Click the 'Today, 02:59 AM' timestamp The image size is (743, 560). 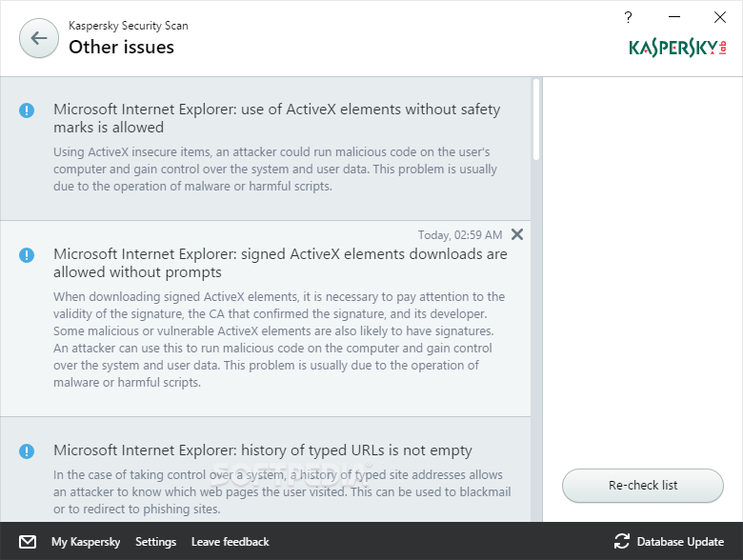[460, 235]
